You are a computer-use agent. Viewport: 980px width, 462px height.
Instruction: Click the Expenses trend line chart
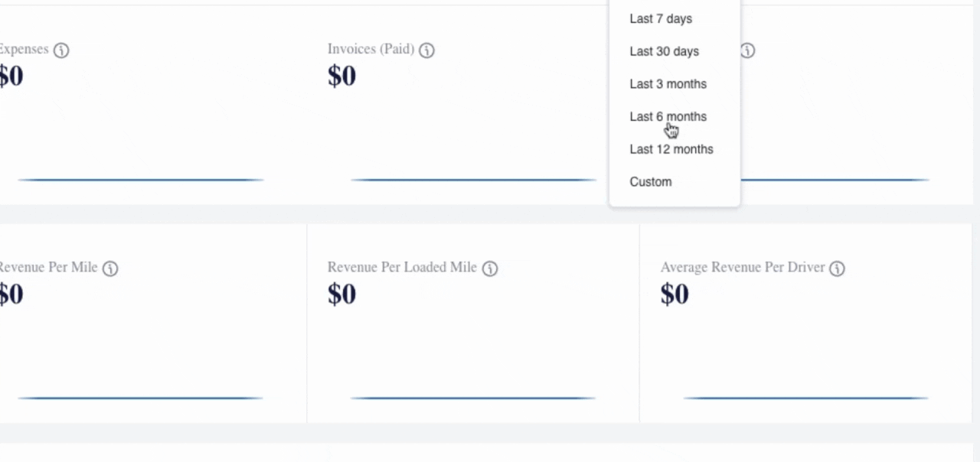141,180
